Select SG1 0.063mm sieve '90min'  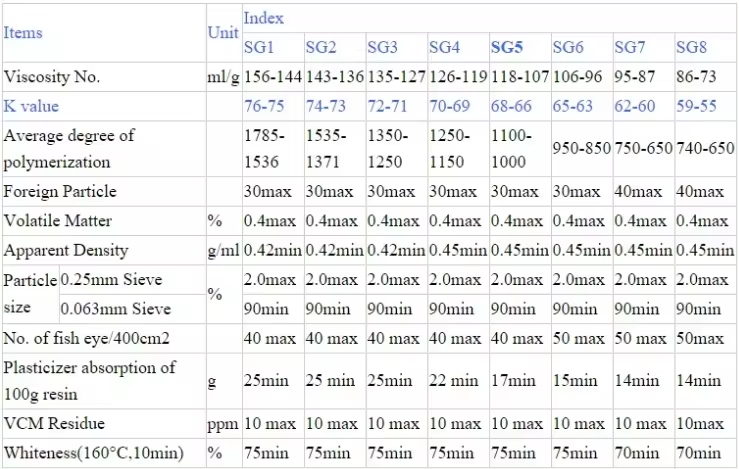tap(266, 309)
